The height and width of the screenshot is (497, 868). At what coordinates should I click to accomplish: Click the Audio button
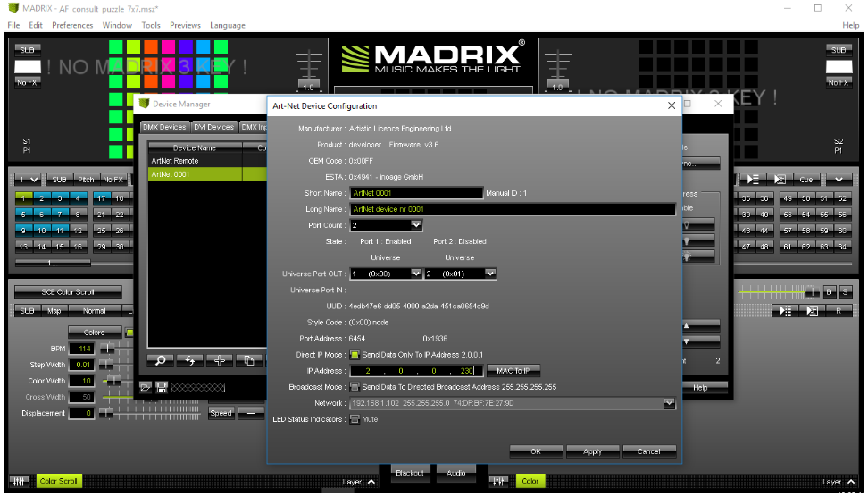point(456,473)
